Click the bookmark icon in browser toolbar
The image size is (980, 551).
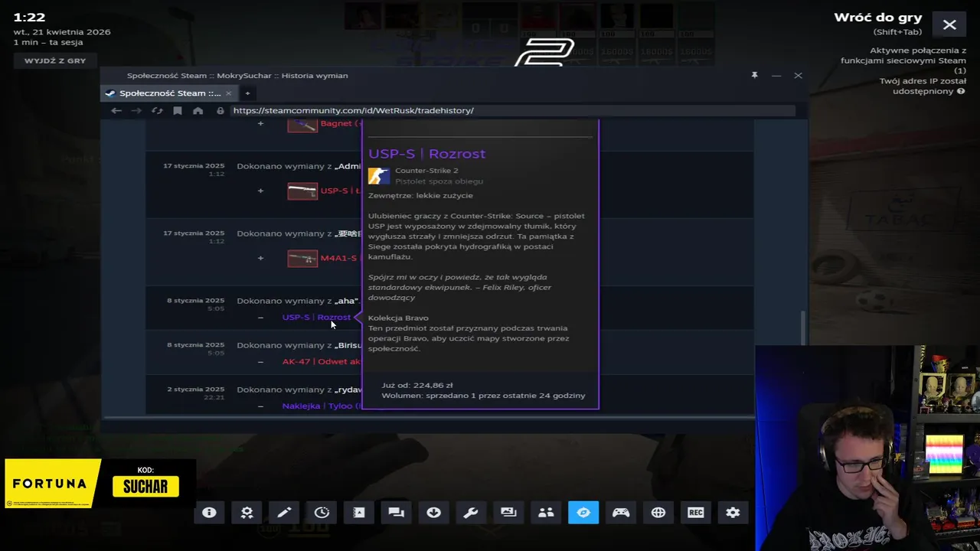[178, 110]
